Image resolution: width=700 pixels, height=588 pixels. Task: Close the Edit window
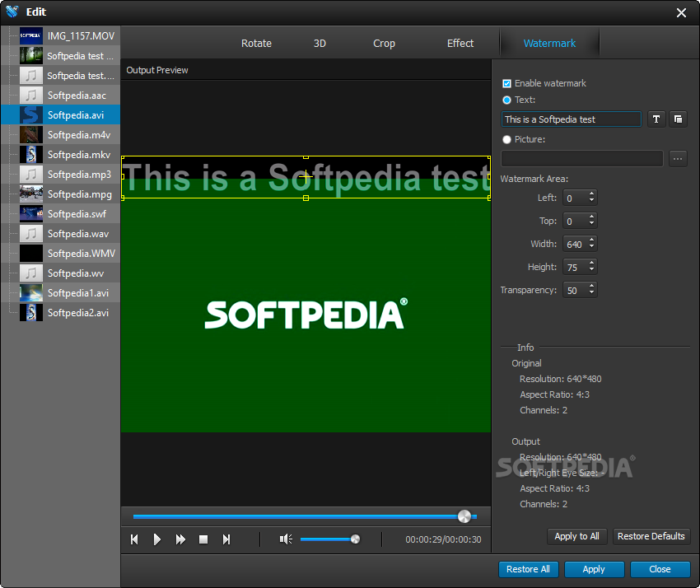(681, 12)
